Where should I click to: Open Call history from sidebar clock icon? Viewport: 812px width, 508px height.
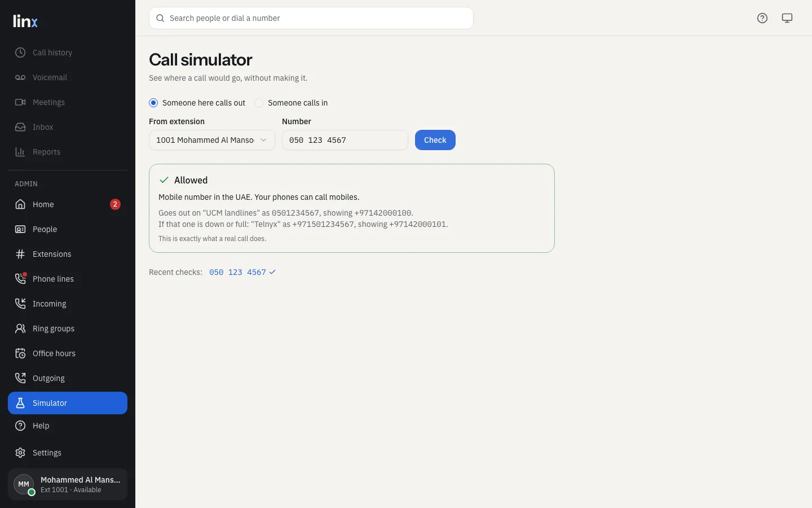pyautogui.click(x=20, y=52)
